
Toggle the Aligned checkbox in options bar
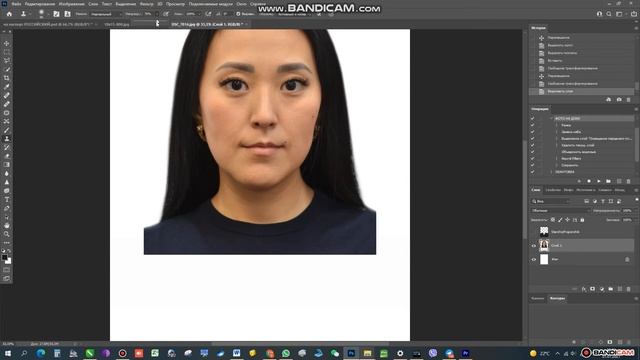238,14
